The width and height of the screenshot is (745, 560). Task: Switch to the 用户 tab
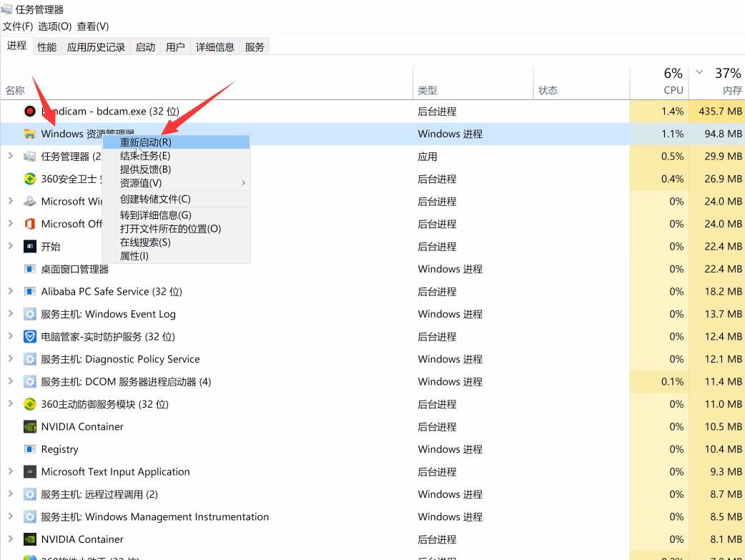[175, 46]
